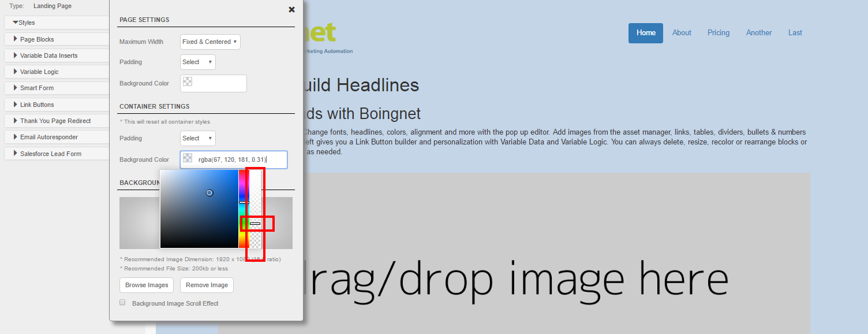
Task: Open the Pricing nav link
Action: point(719,33)
